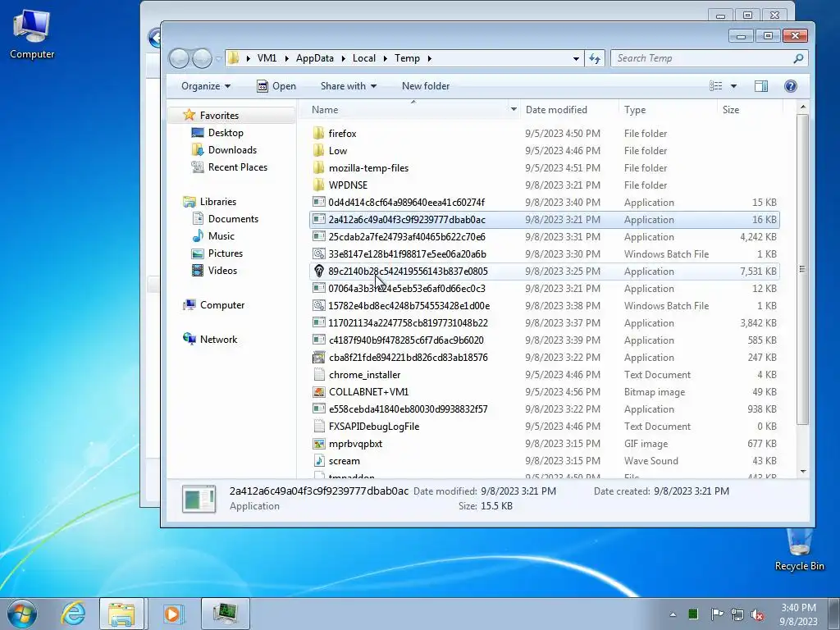Click the scrollbar down arrow

802,472
